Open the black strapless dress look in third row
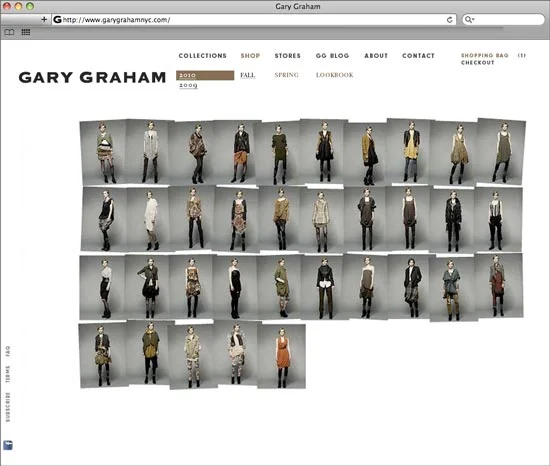The image size is (550, 466). pyautogui.click(x=235, y=287)
